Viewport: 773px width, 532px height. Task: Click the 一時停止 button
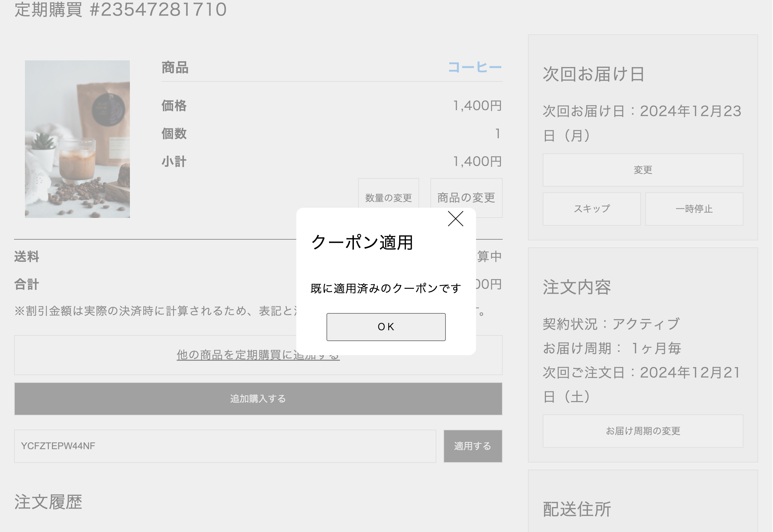coord(694,209)
